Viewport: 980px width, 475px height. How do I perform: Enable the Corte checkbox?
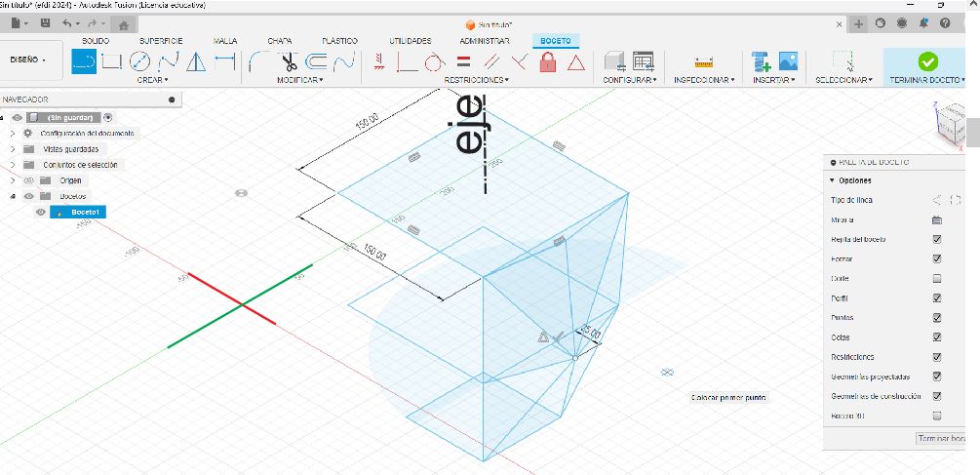(937, 279)
